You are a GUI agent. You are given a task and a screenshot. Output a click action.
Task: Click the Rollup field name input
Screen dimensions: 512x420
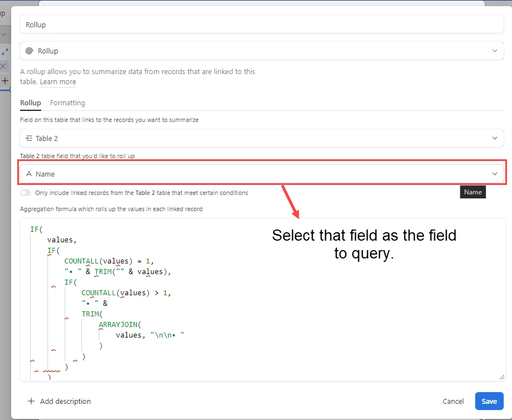click(261, 25)
